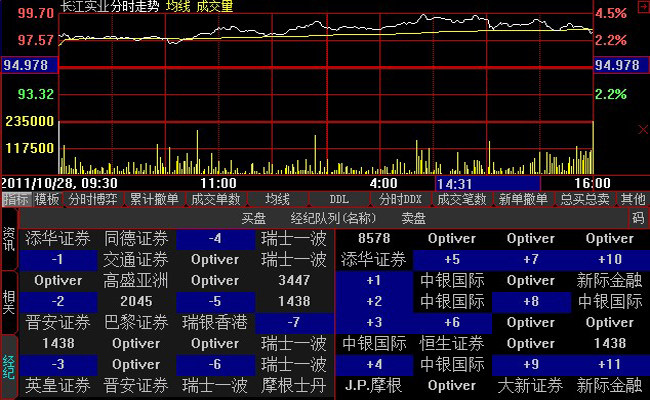The width and height of the screenshot is (650, 400).
Task: Click the -6 price level cell
Action: (x=215, y=364)
